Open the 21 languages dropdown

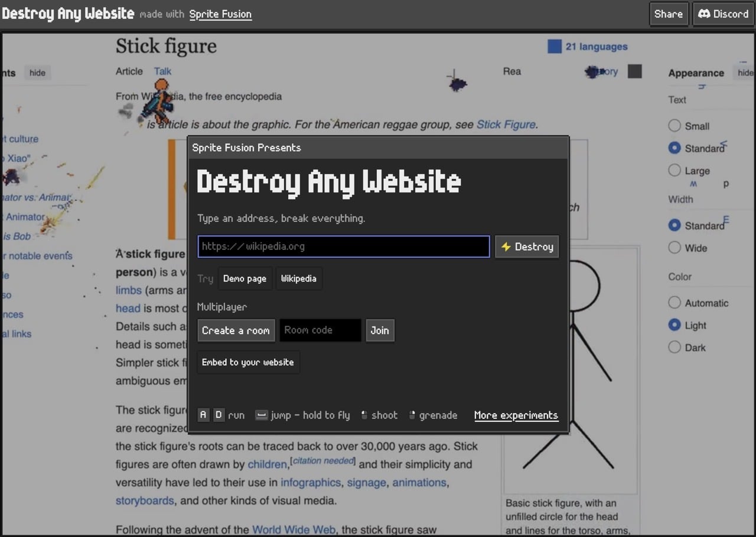[597, 47]
